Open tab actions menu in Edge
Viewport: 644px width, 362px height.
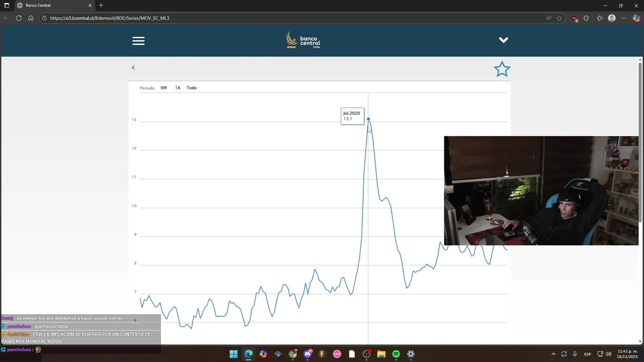pyautogui.click(x=7, y=6)
